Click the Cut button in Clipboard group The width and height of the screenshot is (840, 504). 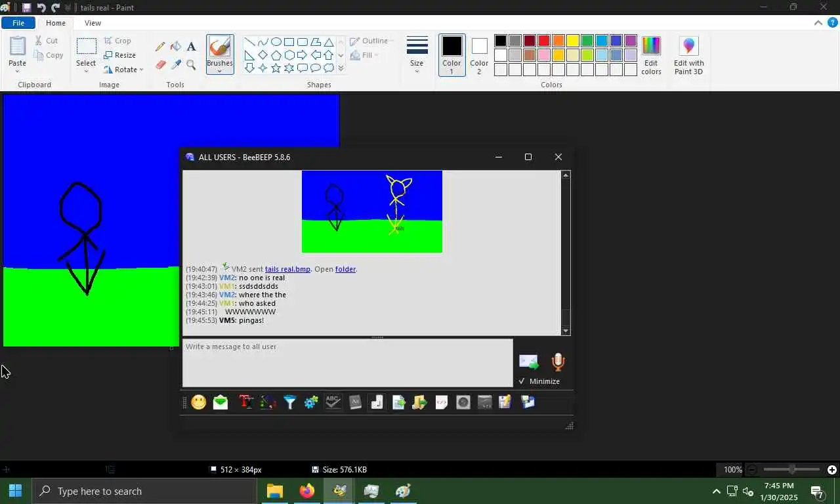pos(47,41)
